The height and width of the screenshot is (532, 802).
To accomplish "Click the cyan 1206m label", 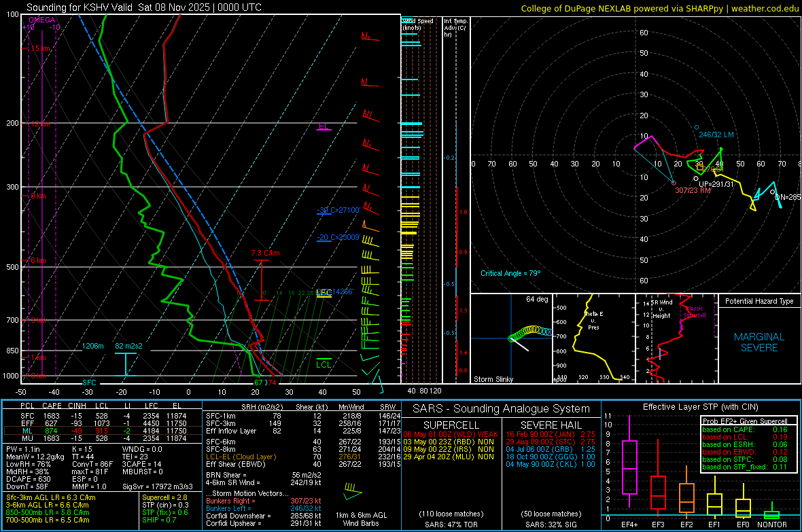I will click(x=92, y=347).
